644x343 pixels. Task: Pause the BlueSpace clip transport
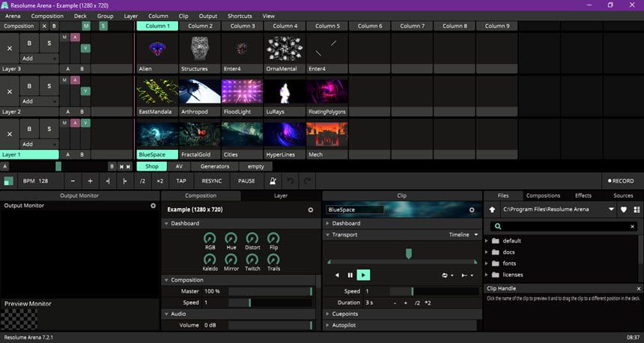[x=350, y=275]
